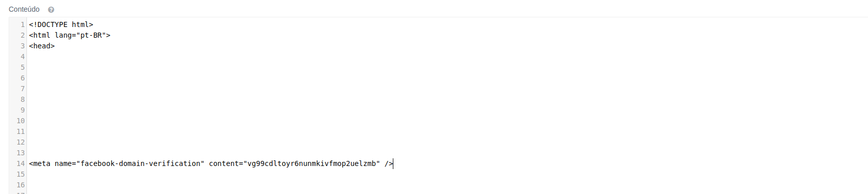Click the <head> tag on line 3
The image size is (868, 194).
click(x=42, y=46)
